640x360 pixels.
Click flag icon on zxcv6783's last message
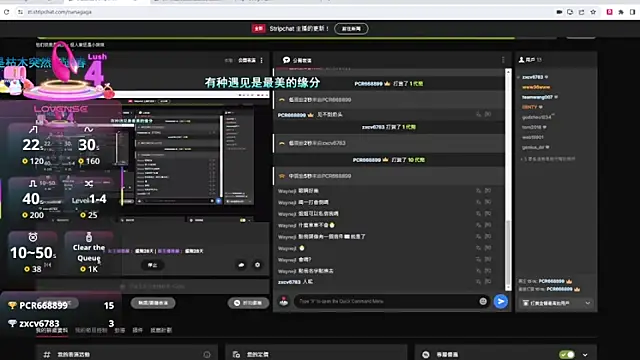click(488, 282)
